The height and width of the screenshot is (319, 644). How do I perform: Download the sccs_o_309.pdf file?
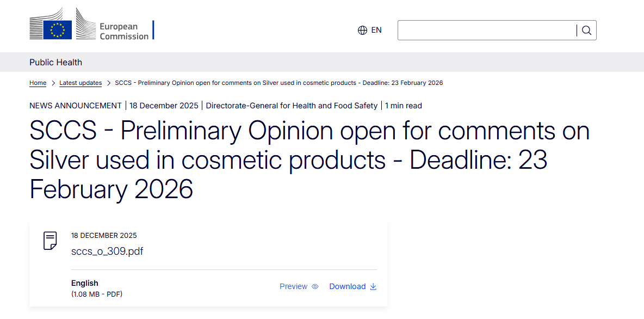348,287
